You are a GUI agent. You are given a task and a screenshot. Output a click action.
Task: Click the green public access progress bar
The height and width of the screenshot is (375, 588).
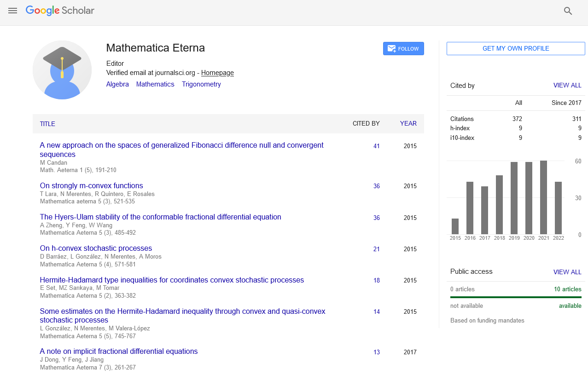click(x=516, y=297)
